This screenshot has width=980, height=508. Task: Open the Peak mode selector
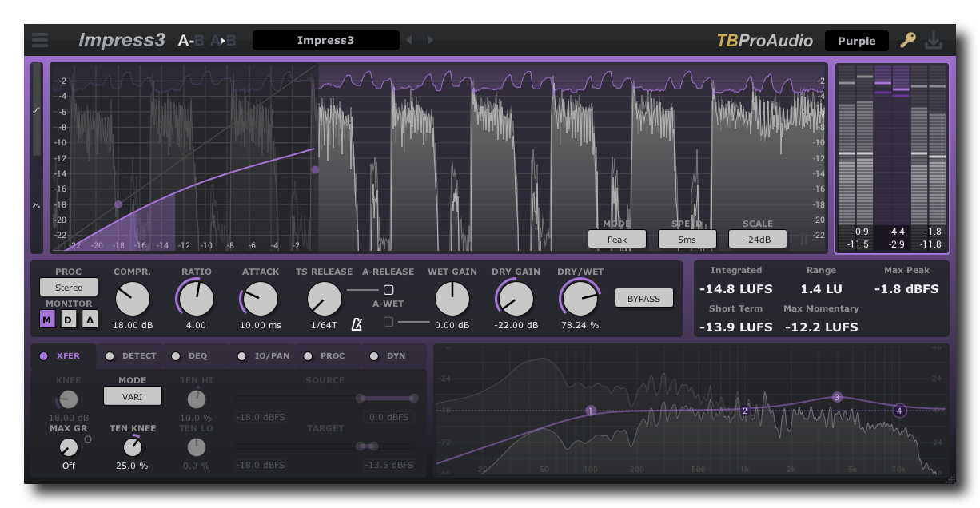tap(617, 238)
